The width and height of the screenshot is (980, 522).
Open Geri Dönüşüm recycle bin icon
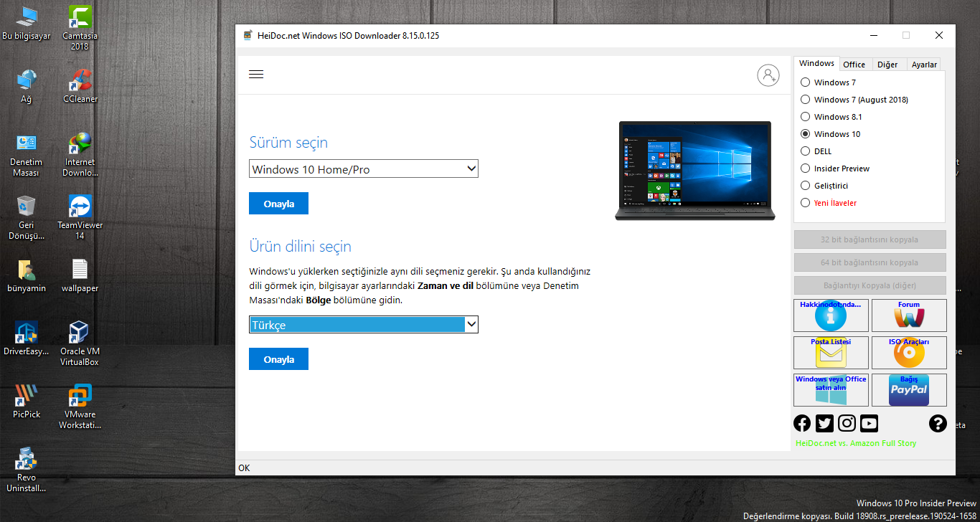coord(27,217)
